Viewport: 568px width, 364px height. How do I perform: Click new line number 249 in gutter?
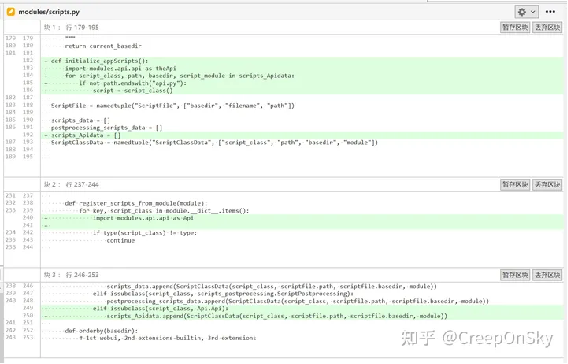point(28,308)
